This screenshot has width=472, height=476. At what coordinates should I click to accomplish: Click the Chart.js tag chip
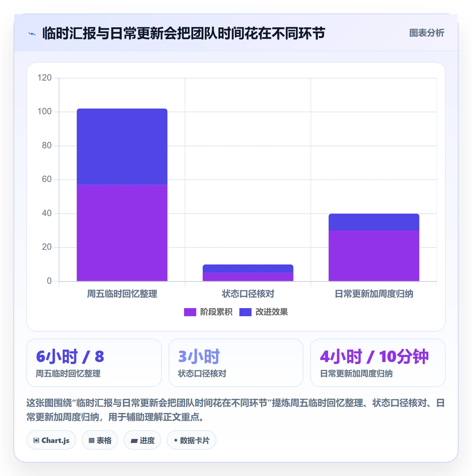[x=51, y=440]
